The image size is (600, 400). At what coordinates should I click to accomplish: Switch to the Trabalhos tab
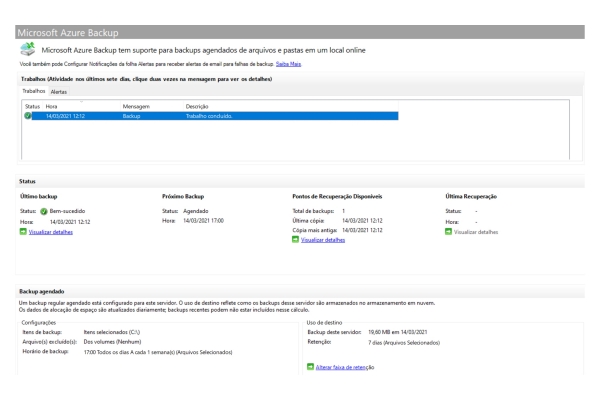(34, 91)
